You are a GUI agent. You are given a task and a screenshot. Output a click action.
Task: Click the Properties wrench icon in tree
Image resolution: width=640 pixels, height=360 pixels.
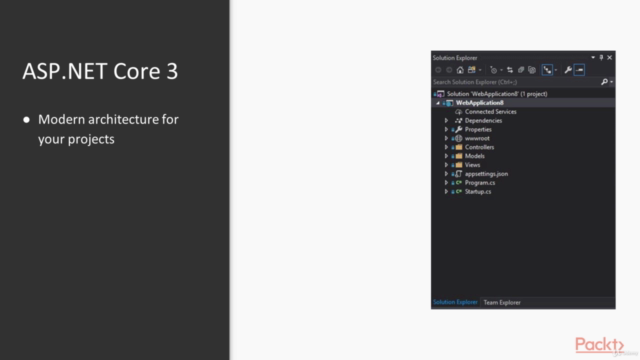(x=459, y=129)
